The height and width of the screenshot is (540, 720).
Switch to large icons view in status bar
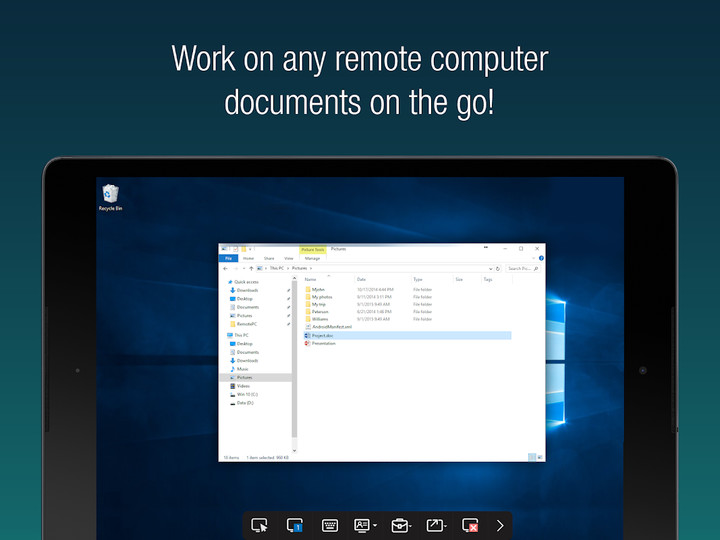pyautogui.click(x=540, y=457)
